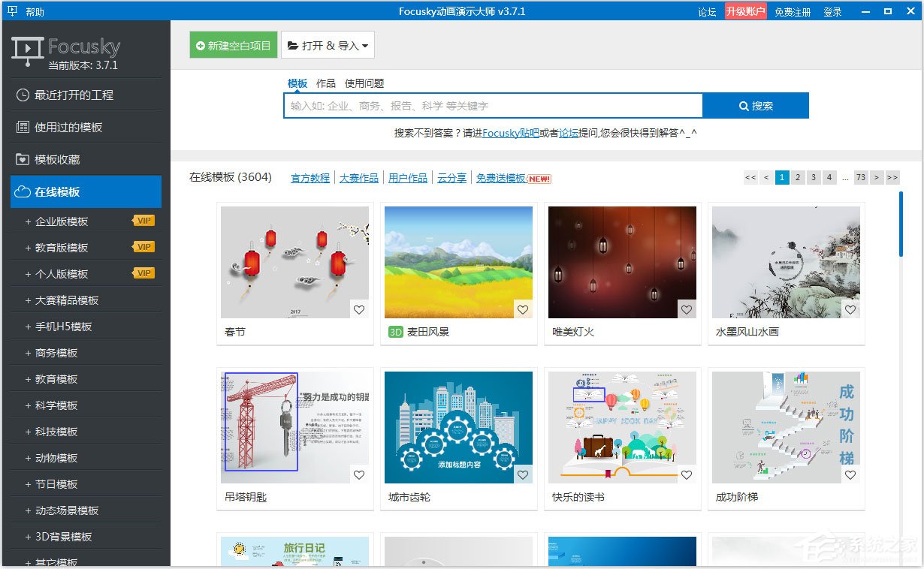Click the used templates list icon

[23, 128]
